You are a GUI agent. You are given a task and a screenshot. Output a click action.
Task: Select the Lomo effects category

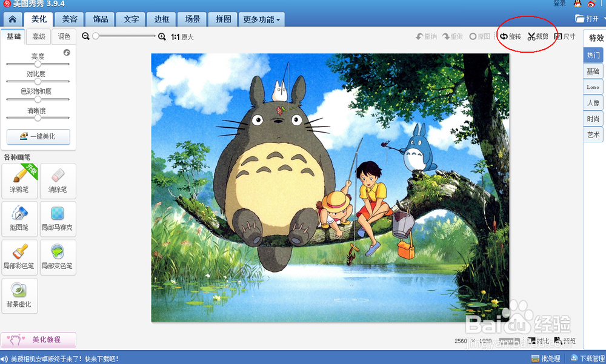pyautogui.click(x=593, y=87)
